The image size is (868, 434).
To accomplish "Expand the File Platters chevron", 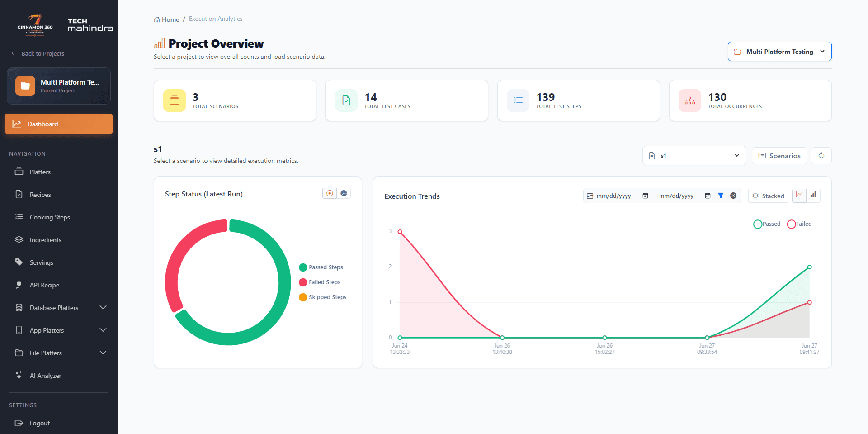I will pyautogui.click(x=103, y=353).
